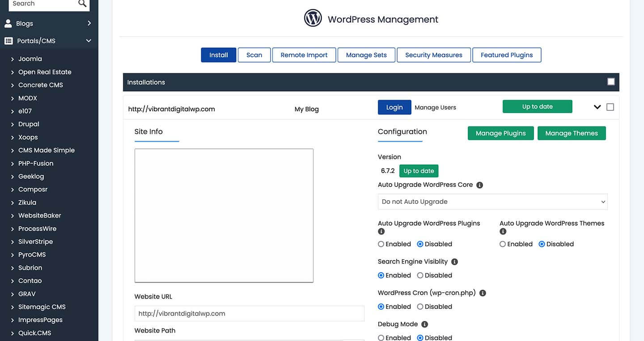
Task: Check the vibrantdigitalwp.com installation checkbox
Action: tap(610, 107)
